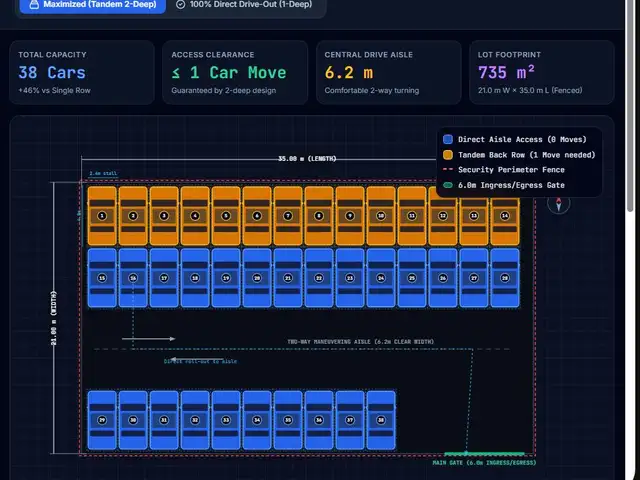Screen dimensions: 640x480
Task: Click the red dashed Security Perimeter Fence marker
Action: 448,169
